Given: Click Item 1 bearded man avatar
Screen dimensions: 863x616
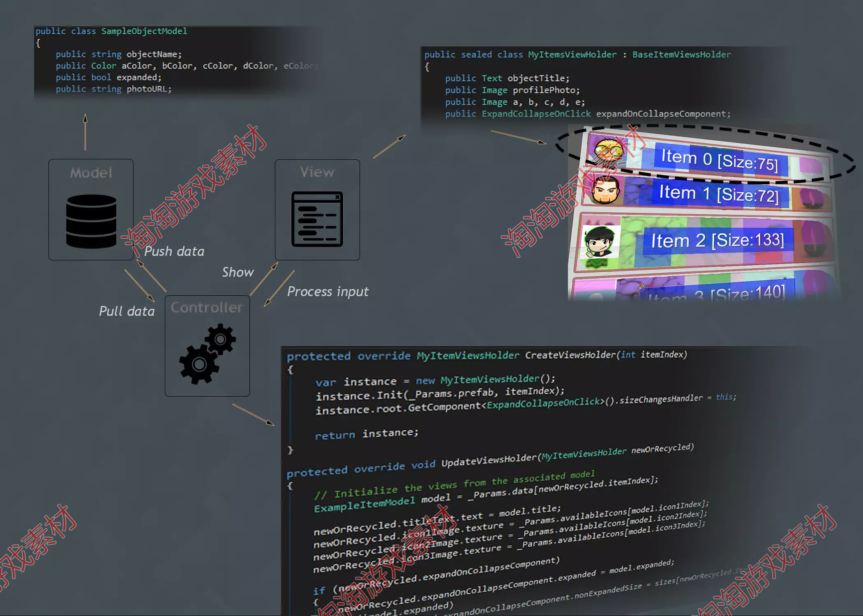Looking at the screenshot, I should [x=605, y=190].
